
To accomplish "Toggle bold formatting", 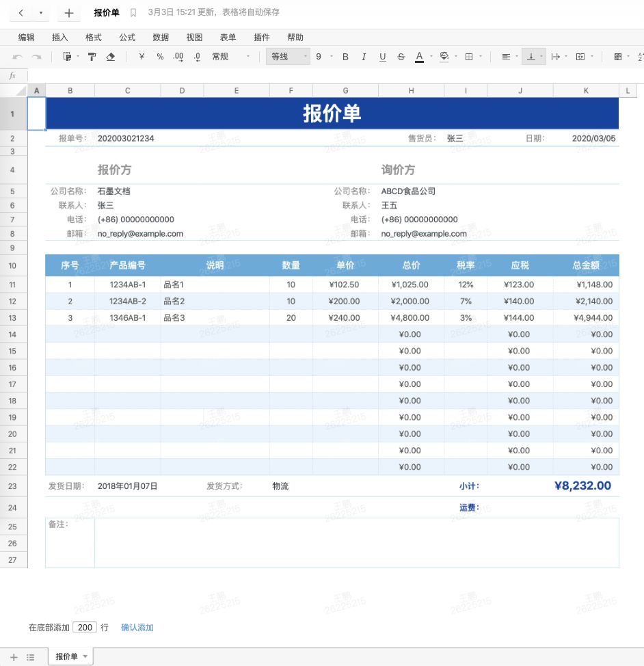I will click(346, 57).
